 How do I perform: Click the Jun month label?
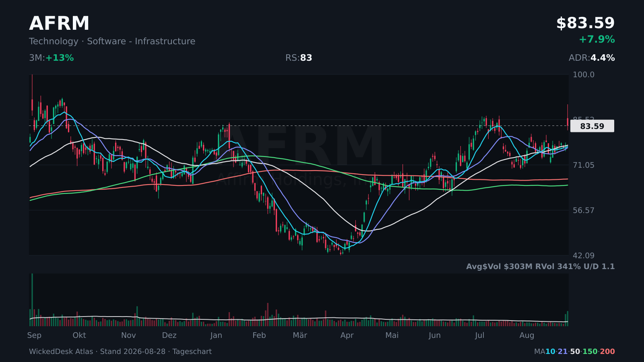435,335
